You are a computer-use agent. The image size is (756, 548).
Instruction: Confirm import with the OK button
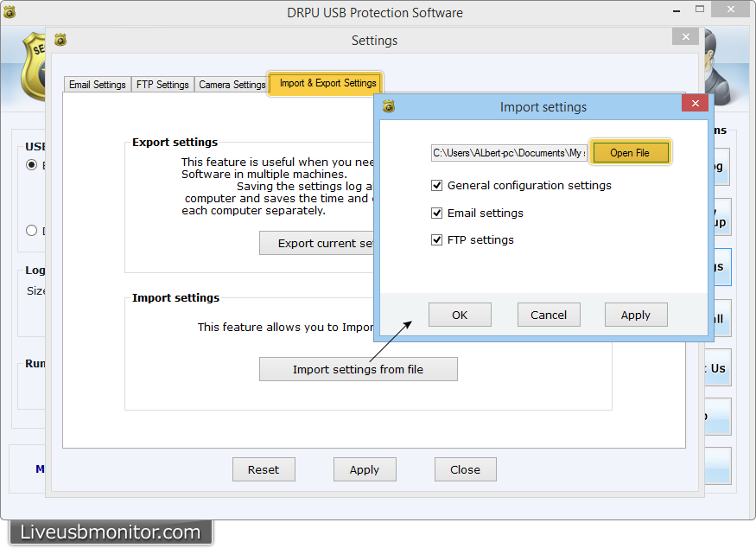460,315
